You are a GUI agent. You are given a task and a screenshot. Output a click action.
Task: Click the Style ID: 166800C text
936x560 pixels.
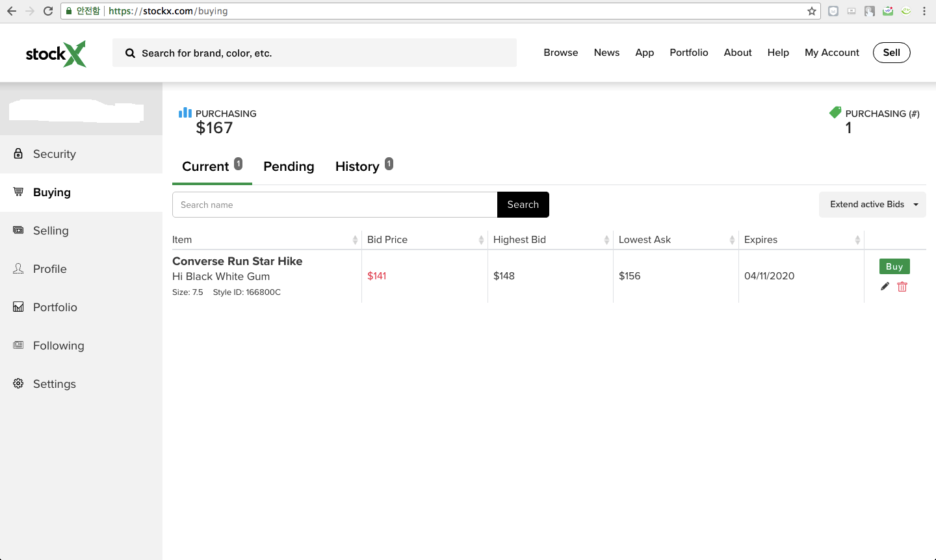[x=247, y=292]
